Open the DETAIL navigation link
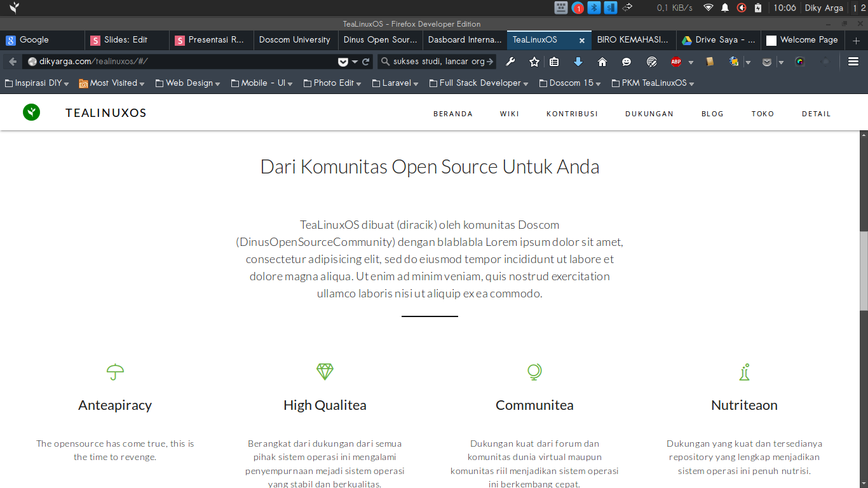This screenshot has height=488, width=868. 817,114
